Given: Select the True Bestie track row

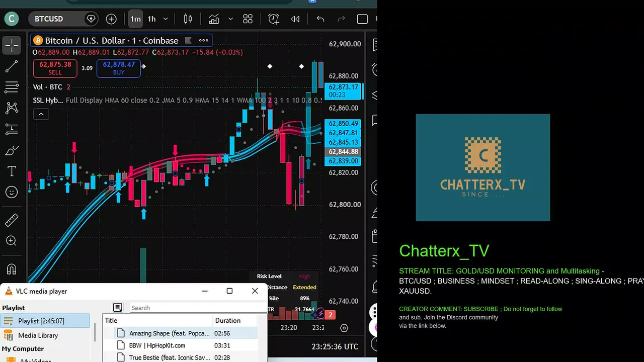Looking at the screenshot, I should [x=181, y=357].
